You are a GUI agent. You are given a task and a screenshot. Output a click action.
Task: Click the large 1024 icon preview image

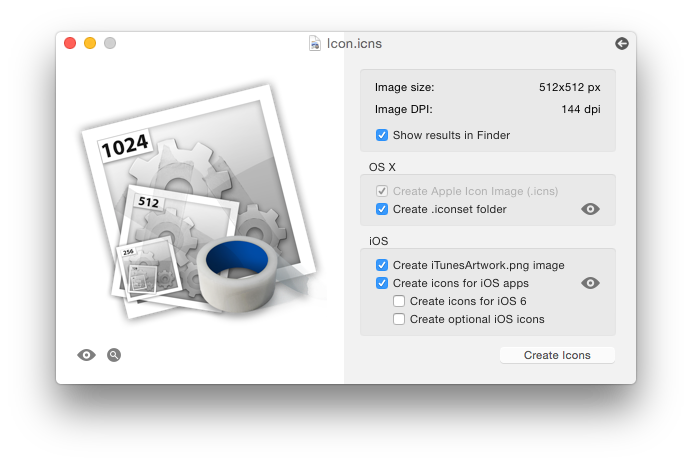pos(200,201)
